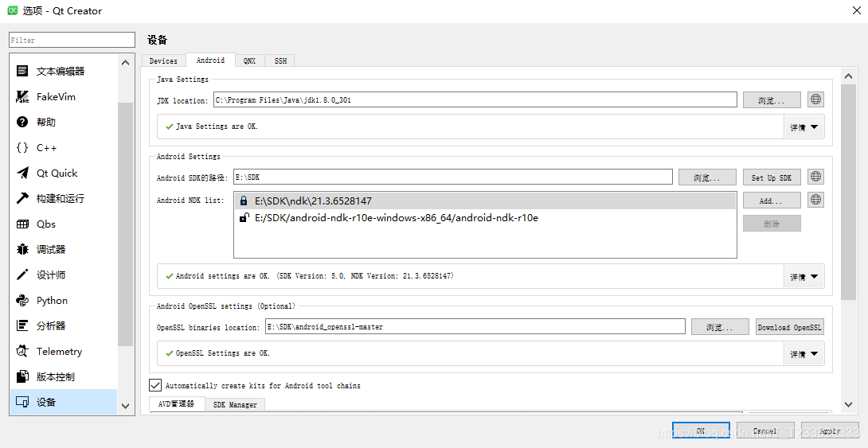Click the JDK location path field
The image size is (868, 448).
click(475, 100)
